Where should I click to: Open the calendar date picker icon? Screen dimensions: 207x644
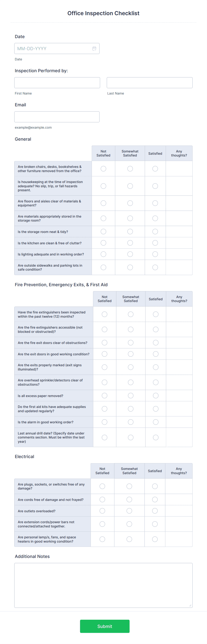94,48
